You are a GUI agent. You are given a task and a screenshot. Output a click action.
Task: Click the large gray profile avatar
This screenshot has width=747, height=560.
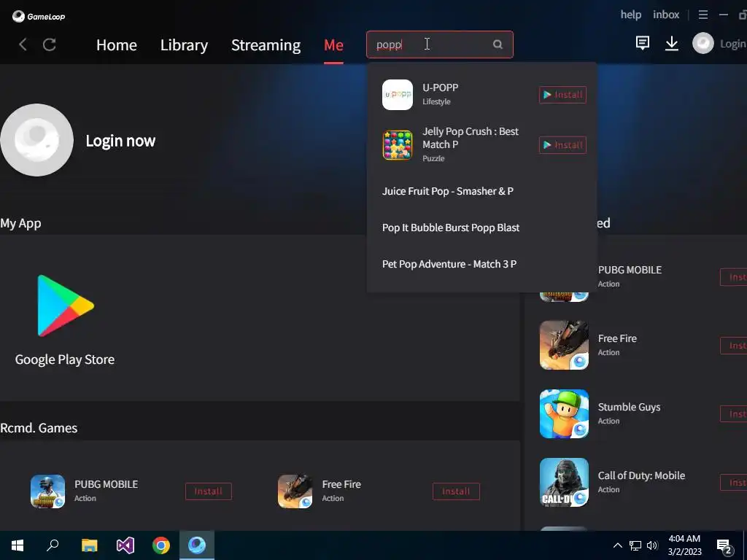[x=36, y=140]
